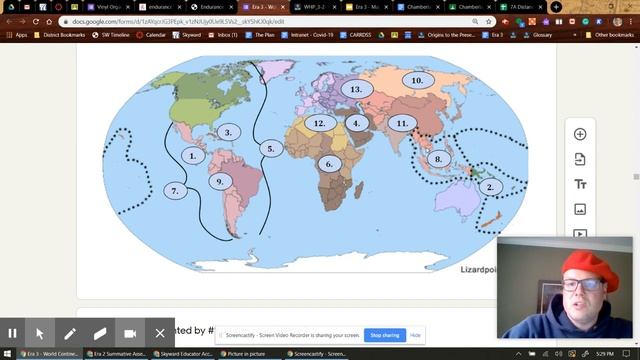Show hidden system tray icons

[518, 354]
